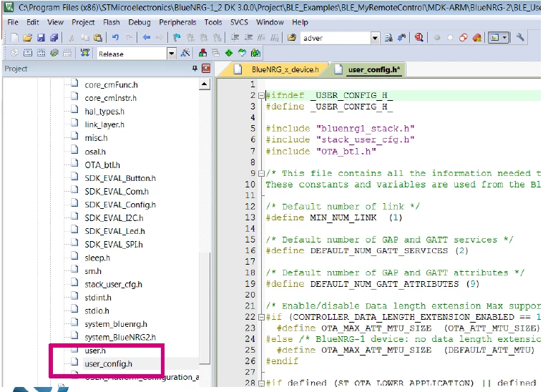Close the Project panel
543x392 pixels.
click(x=206, y=69)
